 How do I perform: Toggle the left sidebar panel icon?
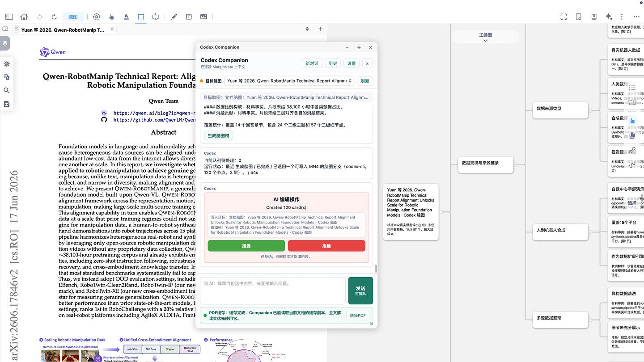click(9, 17)
